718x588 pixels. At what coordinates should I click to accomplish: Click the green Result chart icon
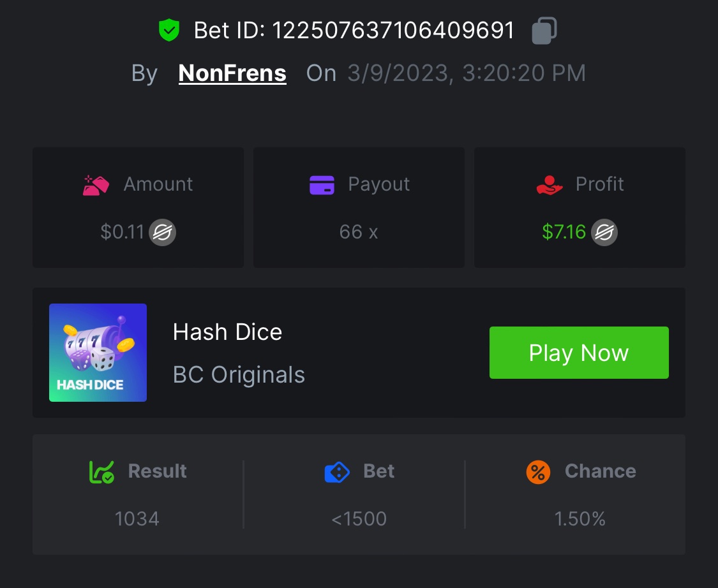point(101,472)
